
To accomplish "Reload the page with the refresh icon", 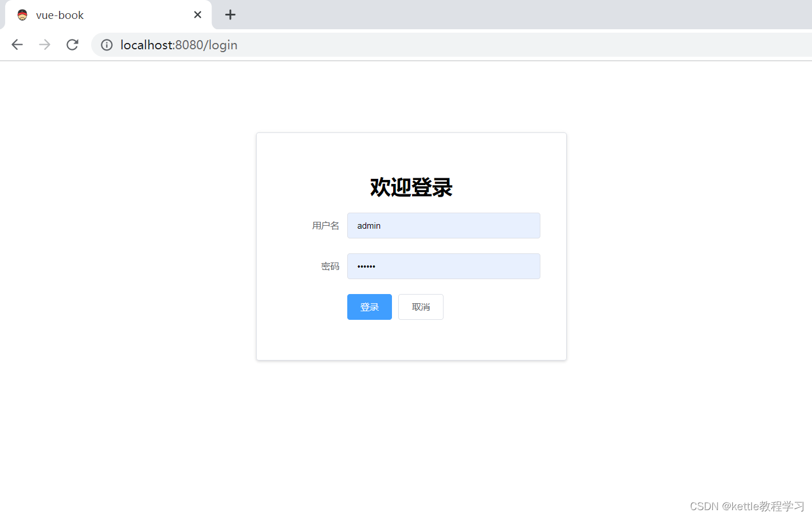I will [x=72, y=45].
